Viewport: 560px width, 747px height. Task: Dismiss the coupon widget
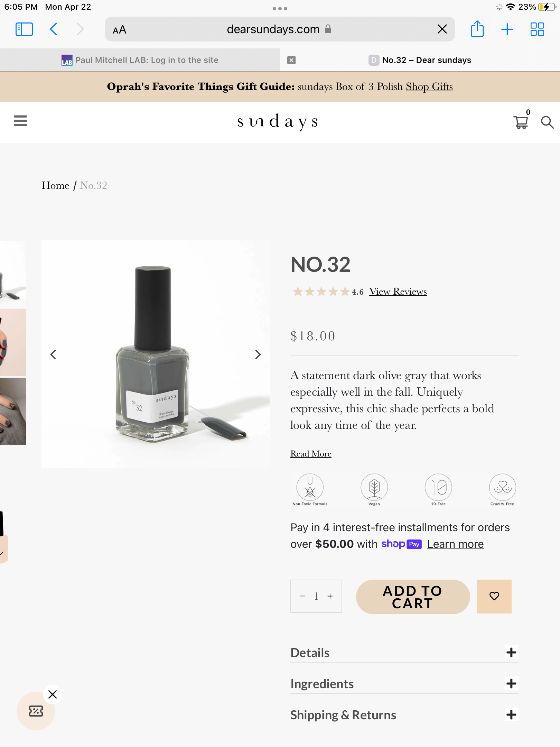[53, 694]
